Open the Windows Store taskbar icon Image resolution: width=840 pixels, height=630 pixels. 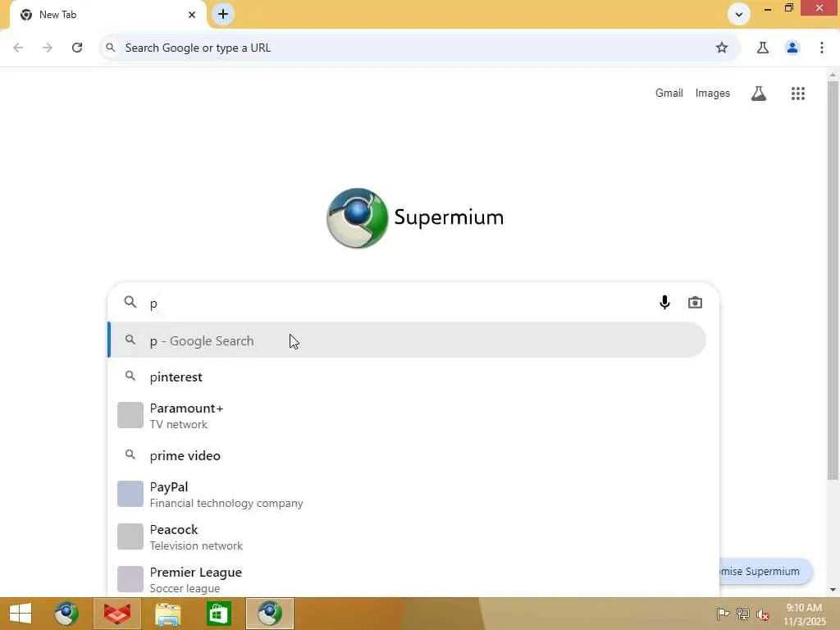point(218,614)
